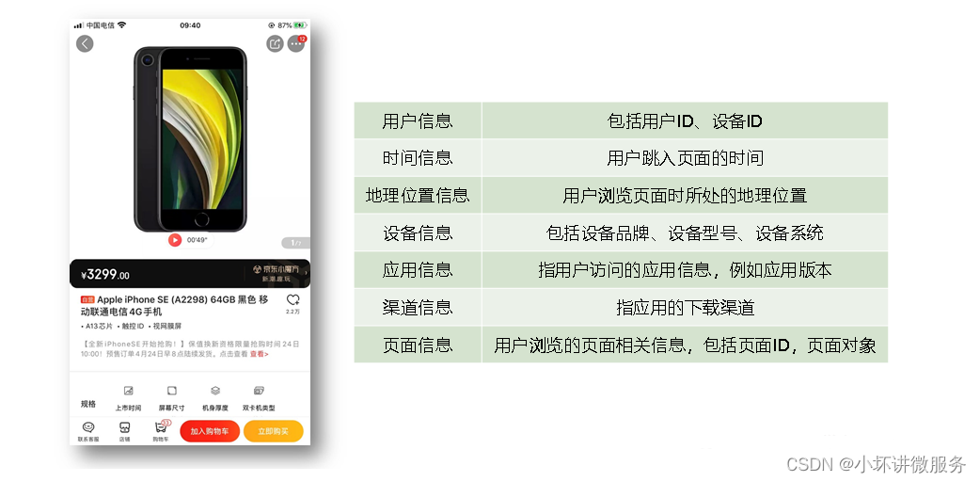Open the 店铺 store icon

pos(125,427)
